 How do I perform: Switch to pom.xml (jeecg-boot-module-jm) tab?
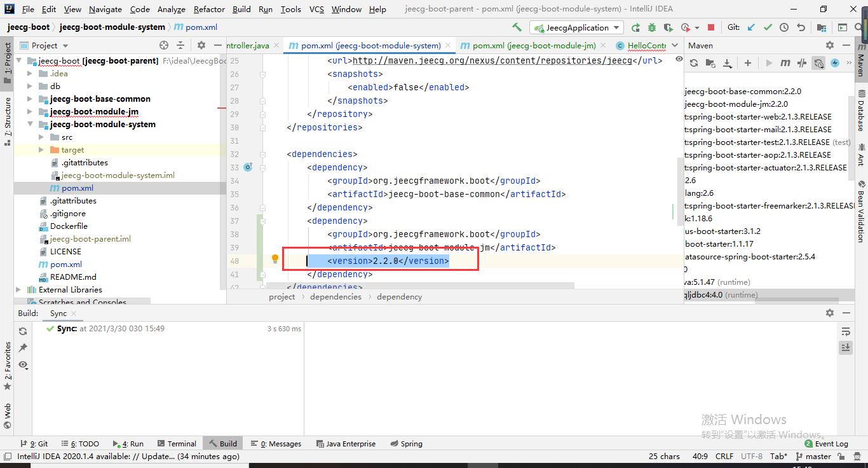[534, 45]
